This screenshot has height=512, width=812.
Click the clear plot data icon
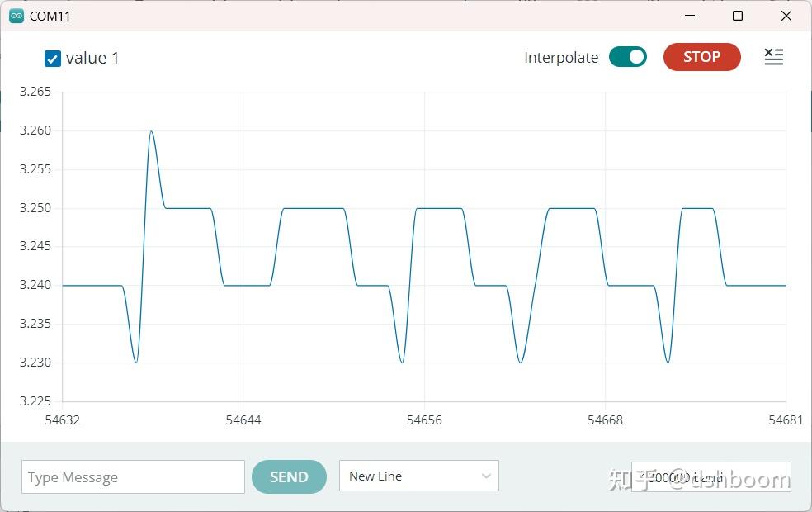coord(773,56)
